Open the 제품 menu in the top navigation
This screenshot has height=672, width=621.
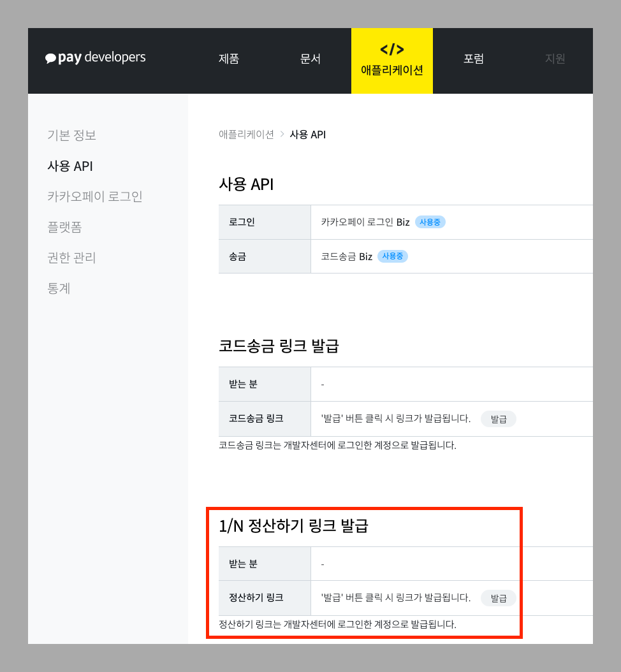229,59
